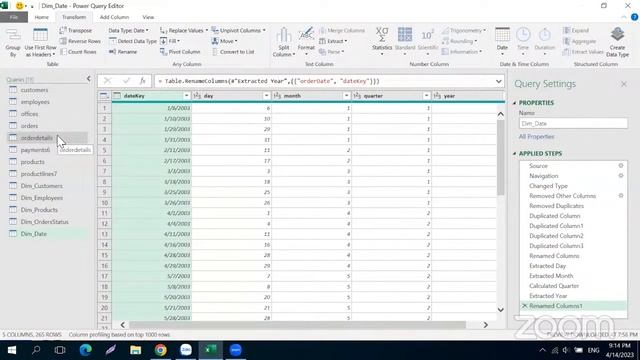Open the Data Type: Date dropdown
640x360 pixels.
[128, 31]
